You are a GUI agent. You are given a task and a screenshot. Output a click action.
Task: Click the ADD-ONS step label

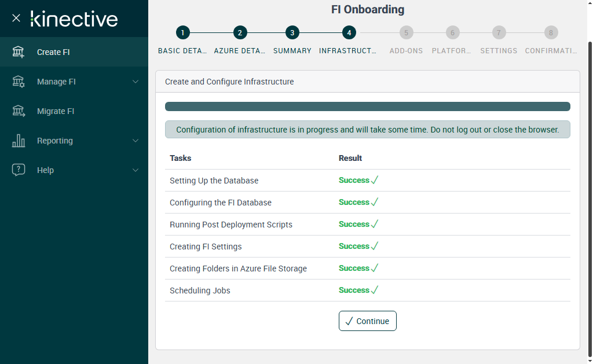406,51
